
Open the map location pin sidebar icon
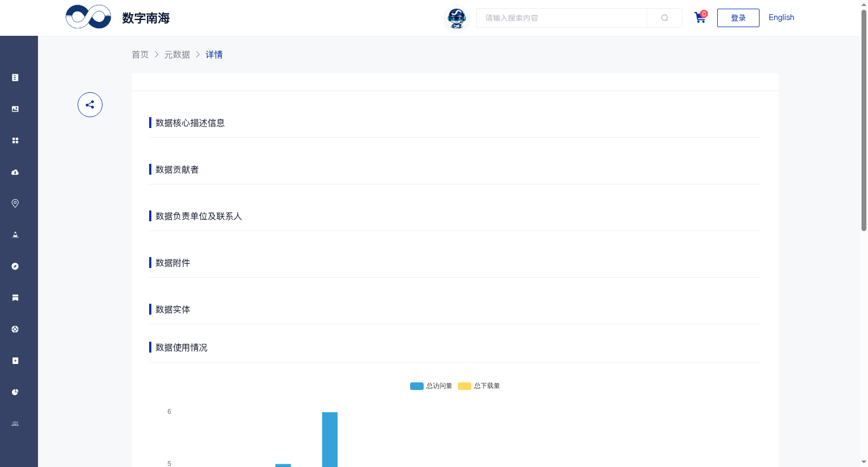pos(15,203)
